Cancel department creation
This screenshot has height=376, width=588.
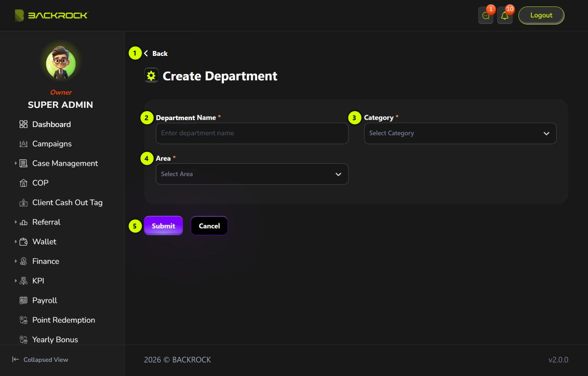pyautogui.click(x=209, y=226)
